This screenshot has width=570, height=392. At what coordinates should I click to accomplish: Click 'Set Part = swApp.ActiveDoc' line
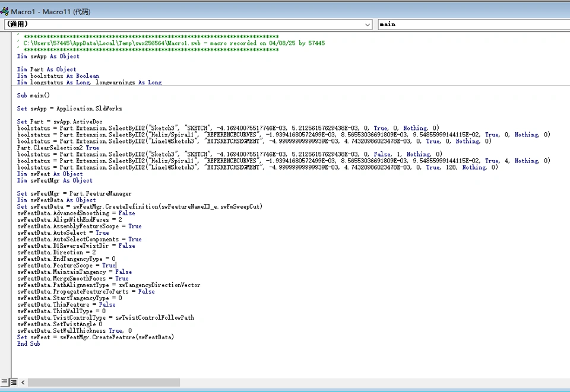point(59,122)
